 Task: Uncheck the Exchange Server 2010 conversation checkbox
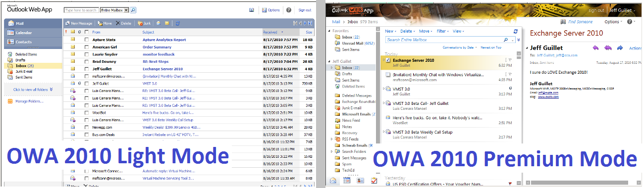388,60
